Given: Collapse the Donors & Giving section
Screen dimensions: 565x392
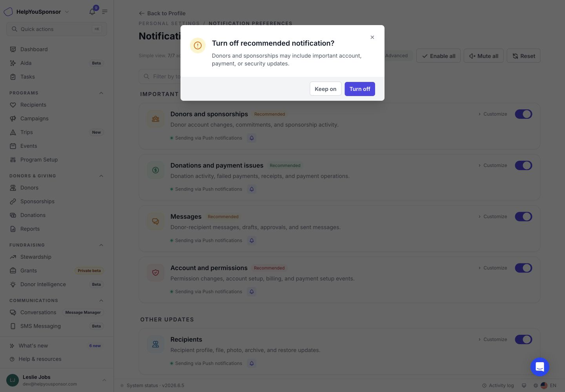Looking at the screenshot, I should 101,176.
